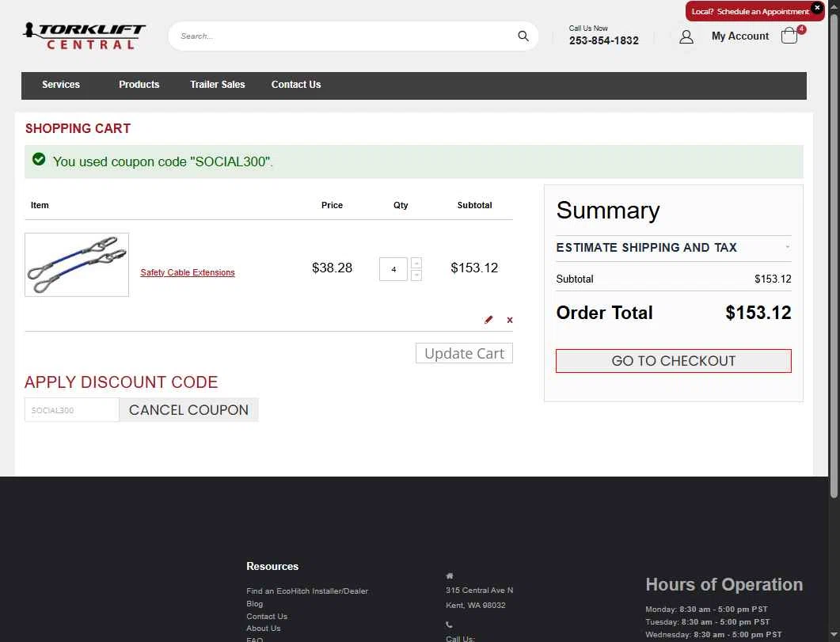The image size is (840, 642).
Task: Increase quantity with the up arrow
Action: point(416,263)
